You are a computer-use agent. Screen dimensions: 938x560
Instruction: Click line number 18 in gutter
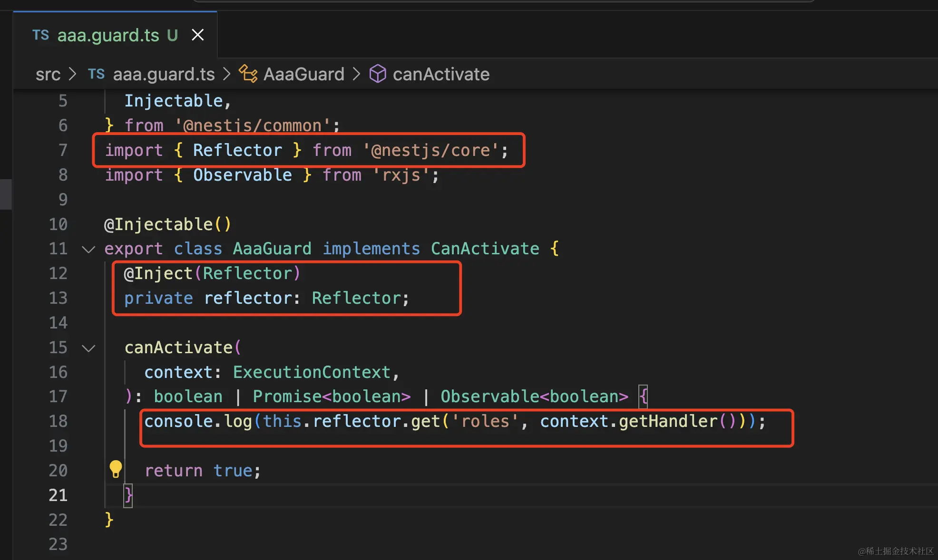(x=58, y=421)
